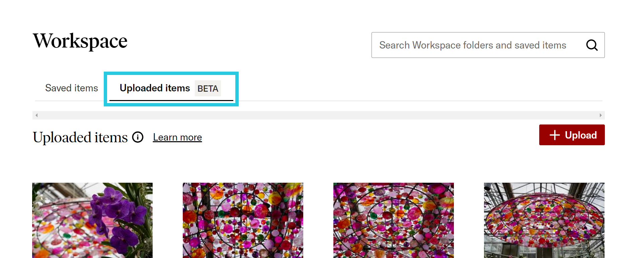This screenshot has height=258, width=644.
Task: Open the second uploaded image thumbnail
Action: [243, 220]
